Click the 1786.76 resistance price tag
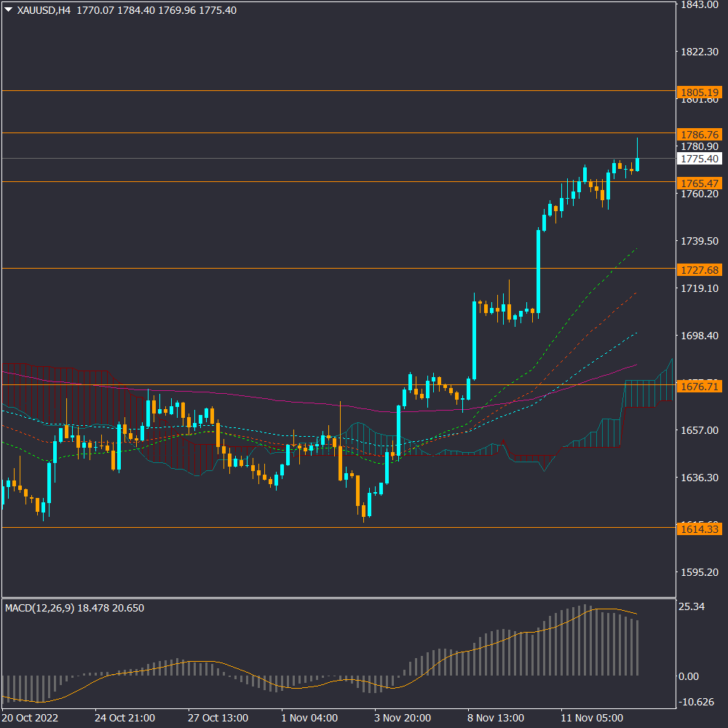The height and width of the screenshot is (728, 728). 699,135
